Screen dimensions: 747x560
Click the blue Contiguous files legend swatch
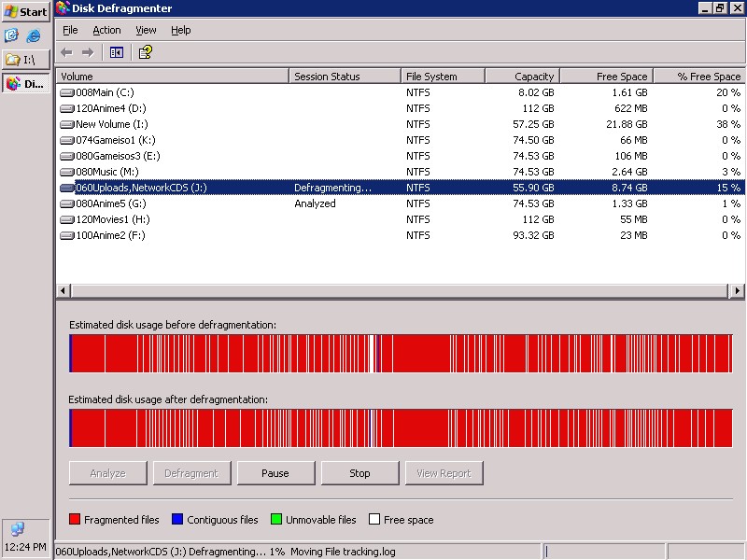tap(177, 519)
